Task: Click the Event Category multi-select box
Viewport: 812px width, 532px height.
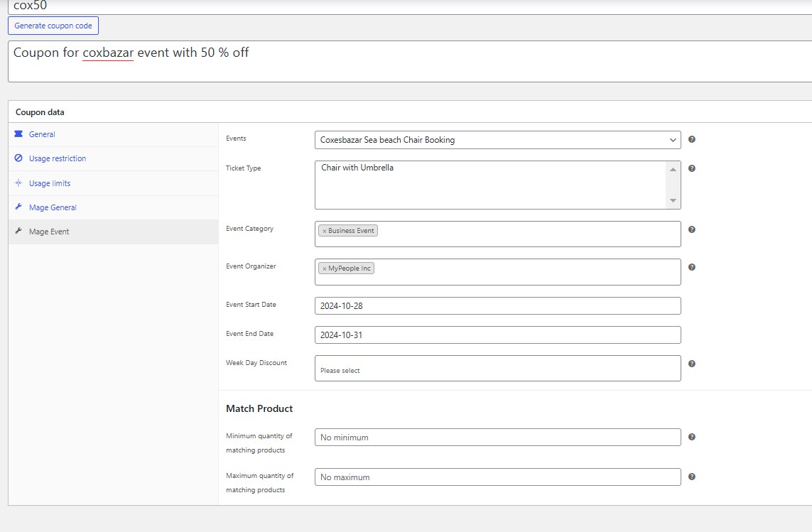Action: pos(498,234)
